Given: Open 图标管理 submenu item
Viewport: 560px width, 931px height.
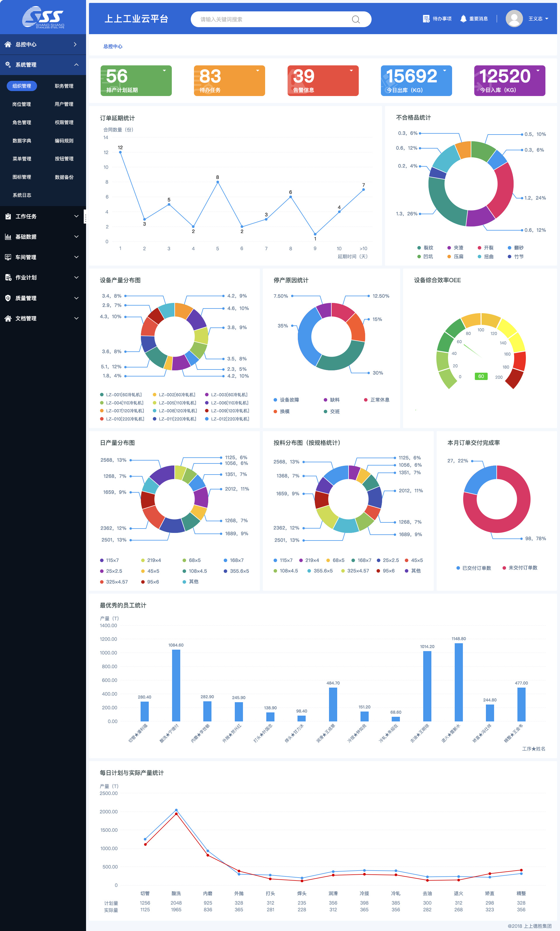Looking at the screenshot, I should pyautogui.click(x=22, y=177).
